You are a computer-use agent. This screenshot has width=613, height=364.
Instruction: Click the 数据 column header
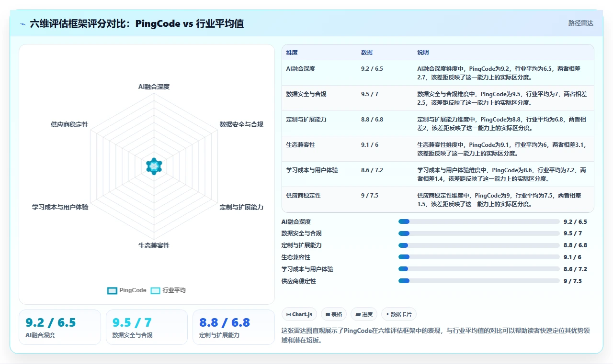pyautogui.click(x=366, y=53)
